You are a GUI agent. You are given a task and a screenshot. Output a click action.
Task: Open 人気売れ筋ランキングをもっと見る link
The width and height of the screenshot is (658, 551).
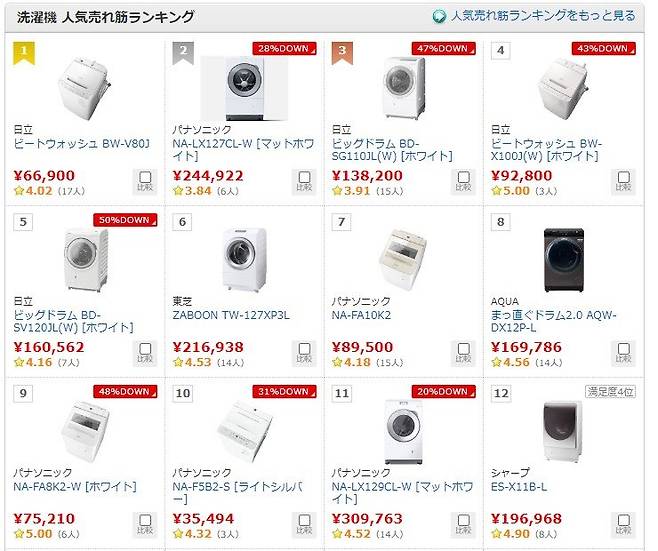[x=543, y=16]
